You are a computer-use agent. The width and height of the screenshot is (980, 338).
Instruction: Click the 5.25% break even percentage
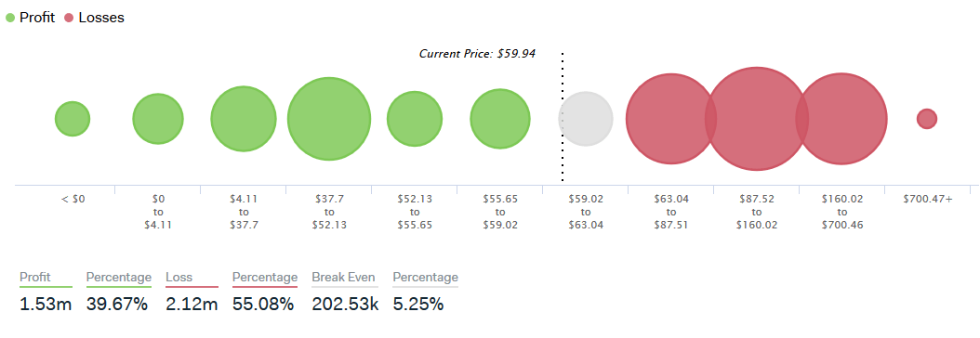(x=418, y=305)
